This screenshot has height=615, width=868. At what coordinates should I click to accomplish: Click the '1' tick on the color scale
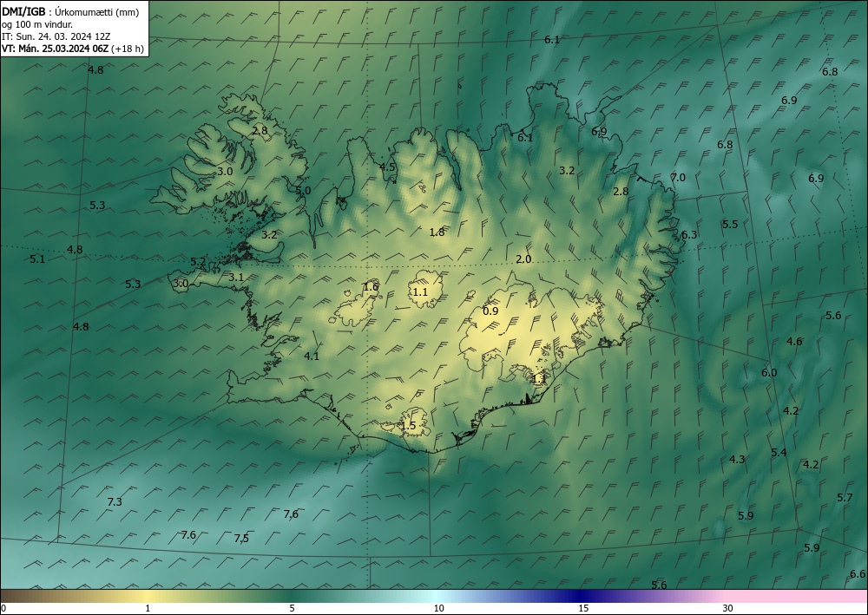point(148,608)
